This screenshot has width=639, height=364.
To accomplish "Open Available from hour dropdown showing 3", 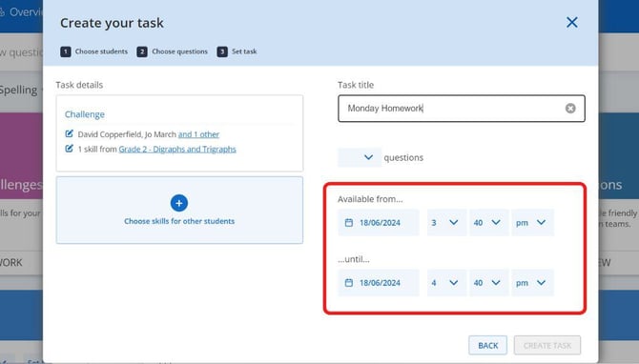I will coord(446,222).
